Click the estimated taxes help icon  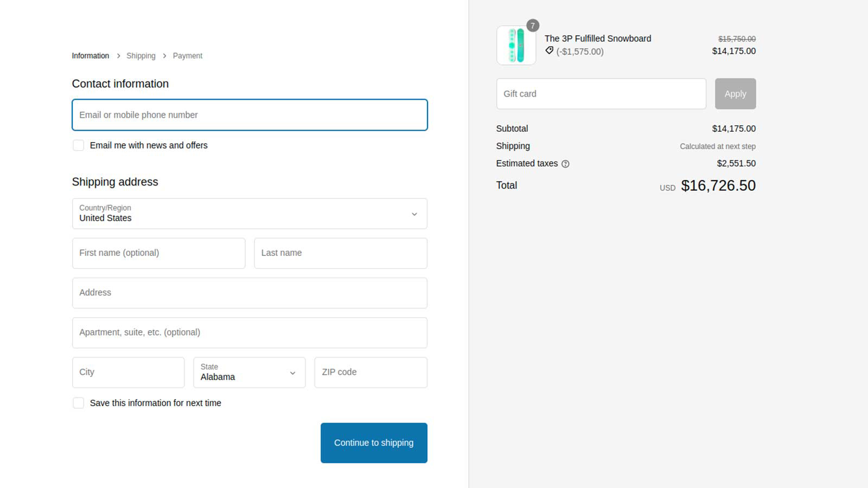565,164
